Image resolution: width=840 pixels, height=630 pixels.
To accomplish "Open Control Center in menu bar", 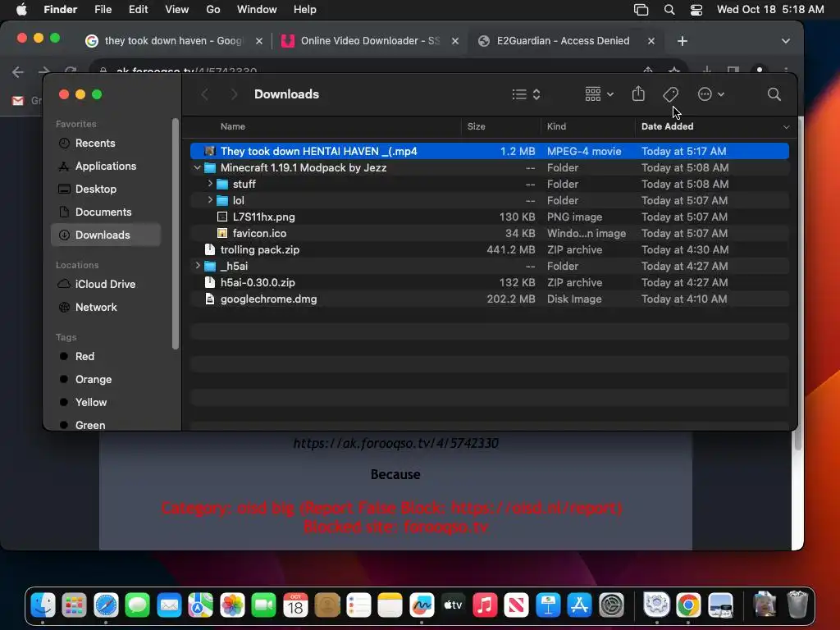I will tap(696, 10).
